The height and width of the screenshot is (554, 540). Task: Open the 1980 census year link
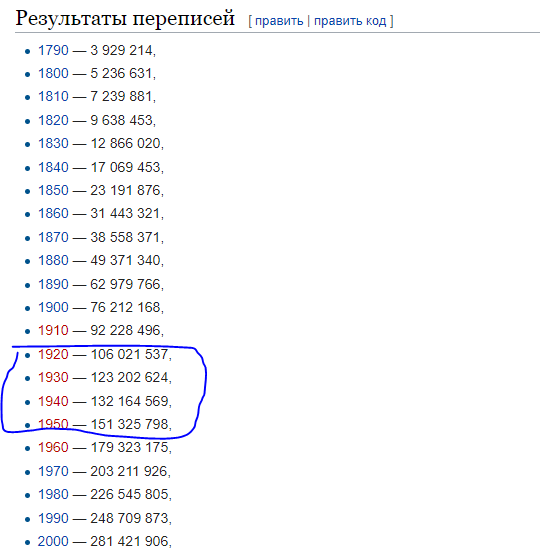[x=53, y=494]
